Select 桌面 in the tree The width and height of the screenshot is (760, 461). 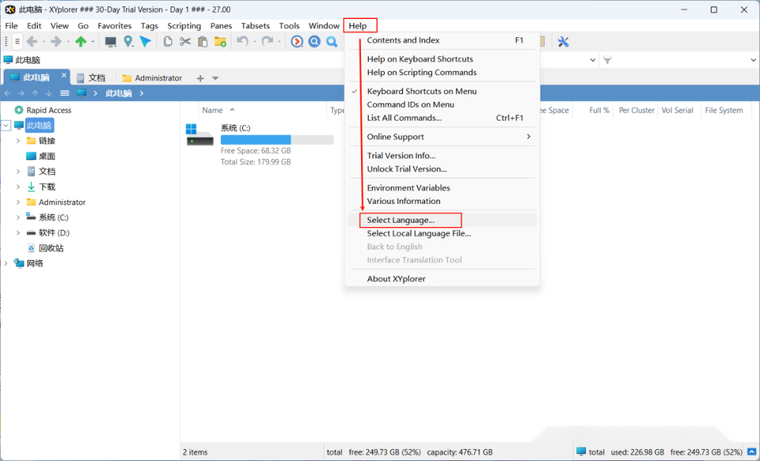click(x=47, y=156)
